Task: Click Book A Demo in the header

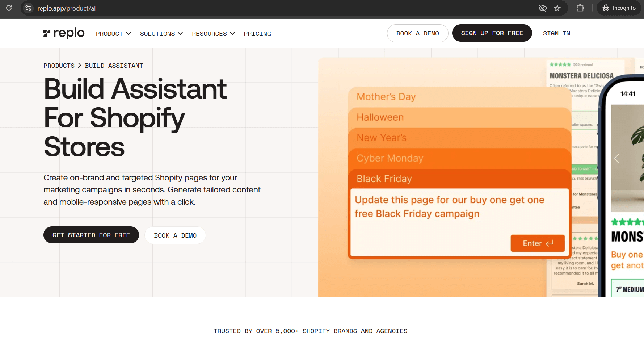Action: [x=417, y=33]
